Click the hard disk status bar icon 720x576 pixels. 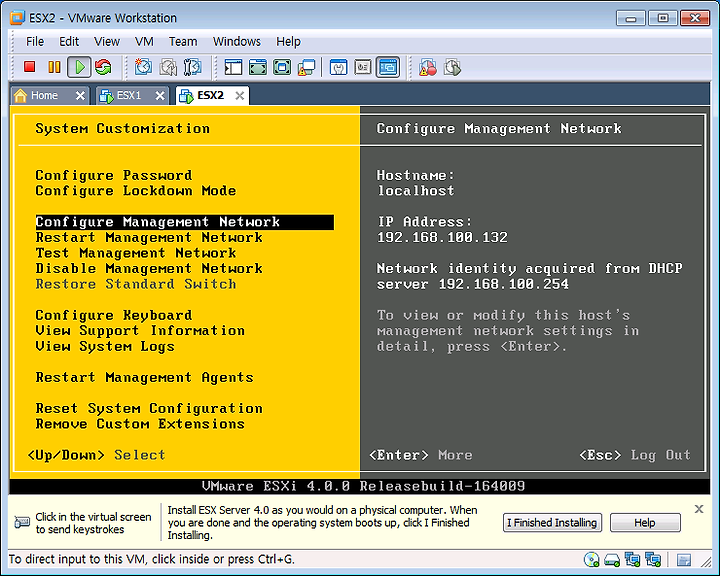click(x=612, y=559)
